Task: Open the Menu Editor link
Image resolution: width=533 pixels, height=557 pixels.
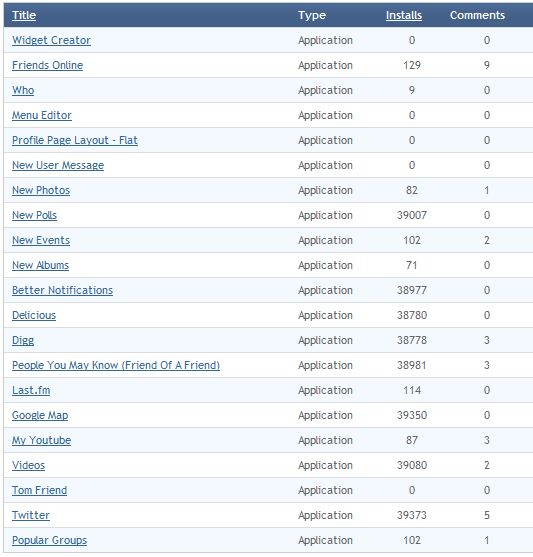Action: [42, 115]
